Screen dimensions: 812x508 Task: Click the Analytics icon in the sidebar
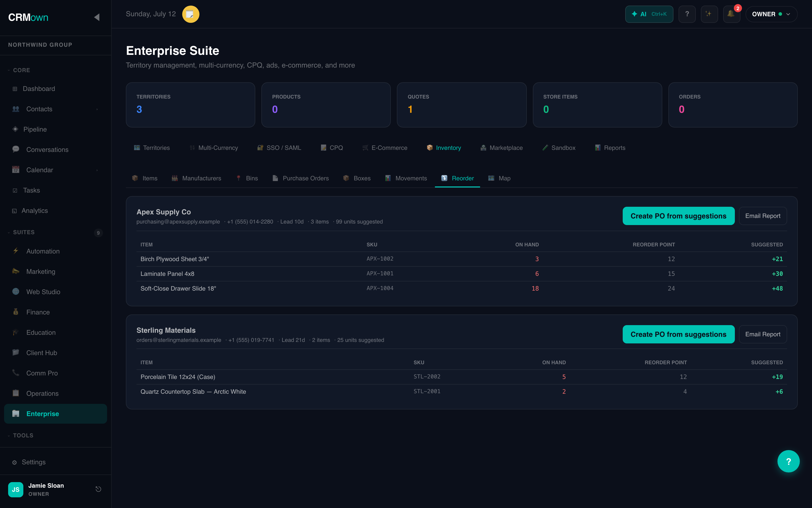point(14,211)
